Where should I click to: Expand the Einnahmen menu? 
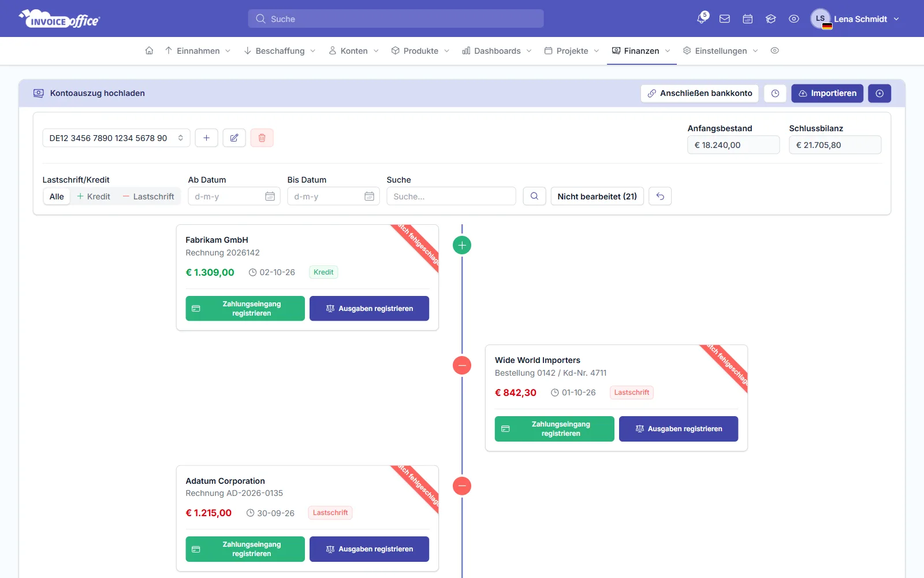[x=198, y=51]
